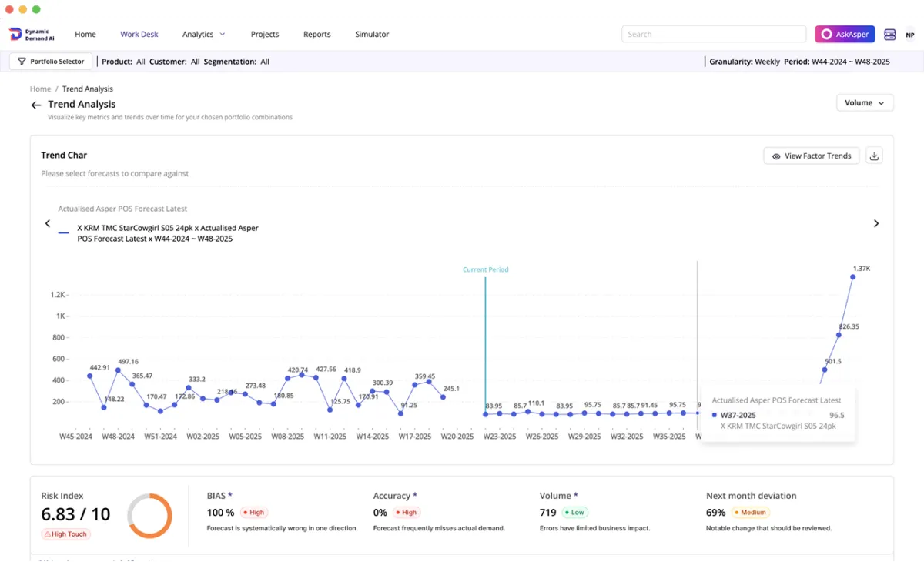Go to the next chart series with the right arrow

tap(875, 223)
